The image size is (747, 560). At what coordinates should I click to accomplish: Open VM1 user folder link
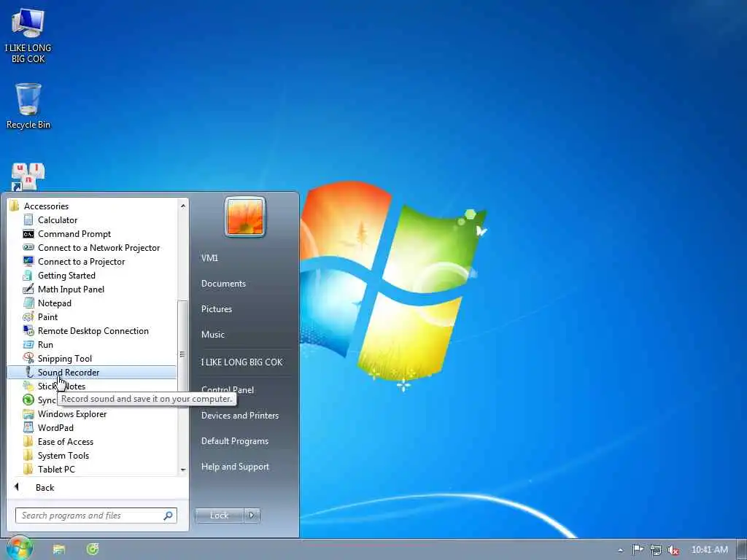[209, 258]
